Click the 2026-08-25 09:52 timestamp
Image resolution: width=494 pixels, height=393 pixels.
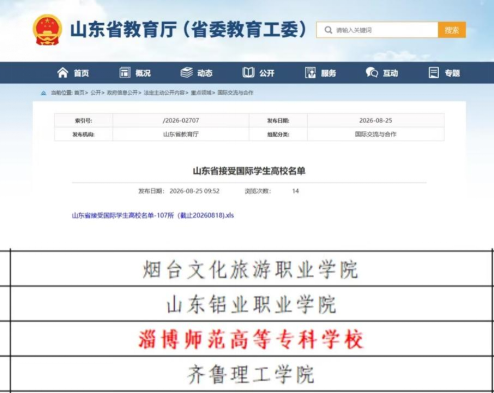tap(194, 191)
